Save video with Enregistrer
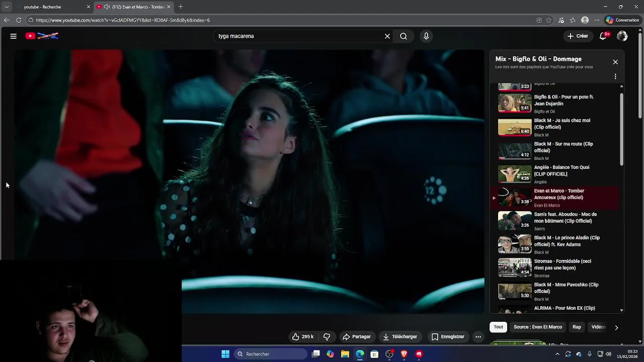The width and height of the screenshot is (644, 362). [448, 337]
